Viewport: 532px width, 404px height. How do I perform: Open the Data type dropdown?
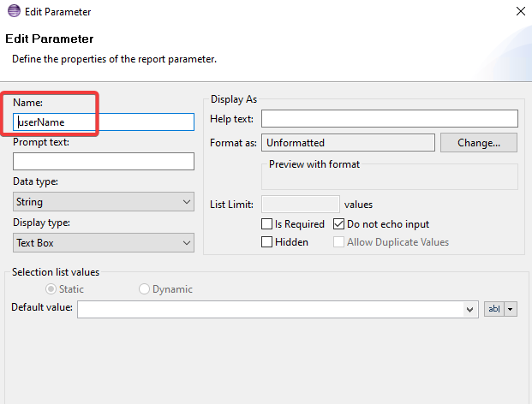[104, 202]
